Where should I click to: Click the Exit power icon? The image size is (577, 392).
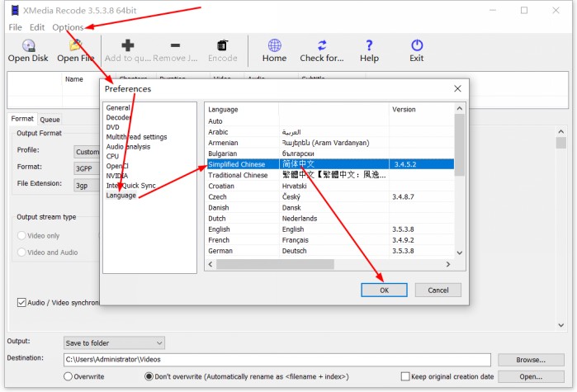coord(417,45)
